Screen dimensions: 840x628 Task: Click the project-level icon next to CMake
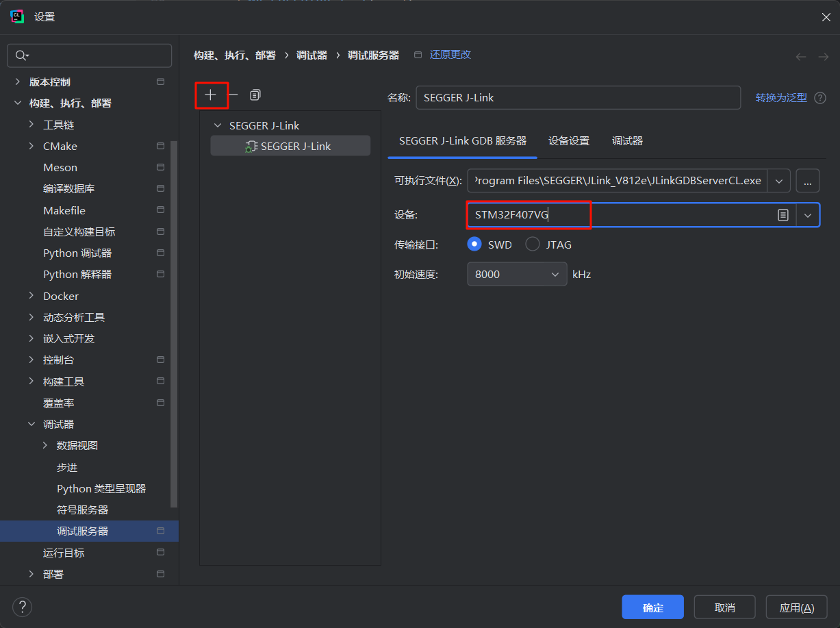[161, 146]
